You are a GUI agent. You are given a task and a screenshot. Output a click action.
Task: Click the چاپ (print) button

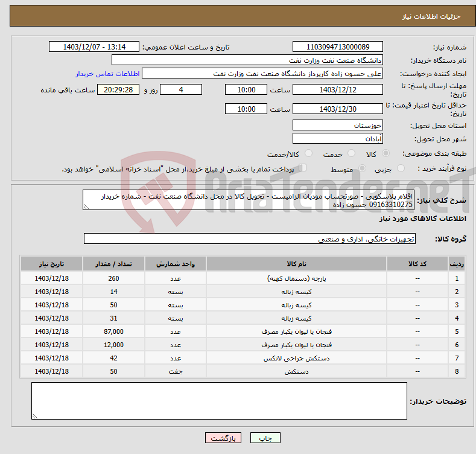pos(265,438)
